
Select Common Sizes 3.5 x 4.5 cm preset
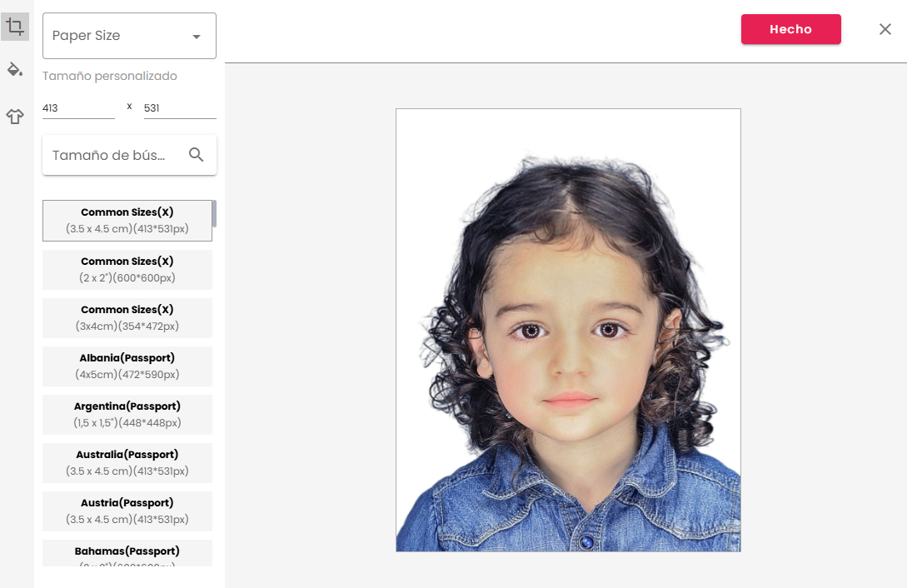[x=127, y=220]
